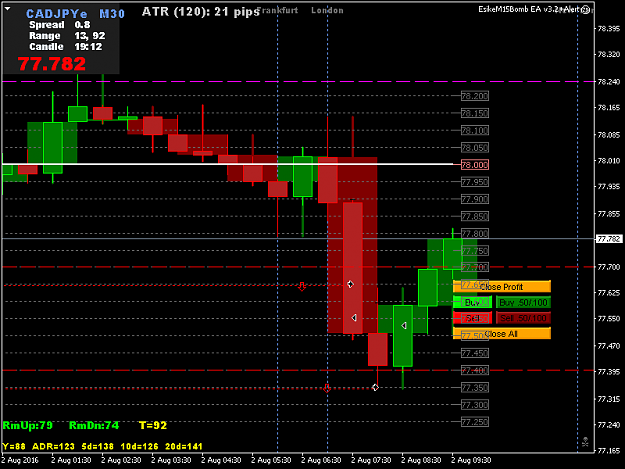Viewport: 625px width, 469px height.
Task: Click the 77.250 grid level label
Action: (x=475, y=422)
